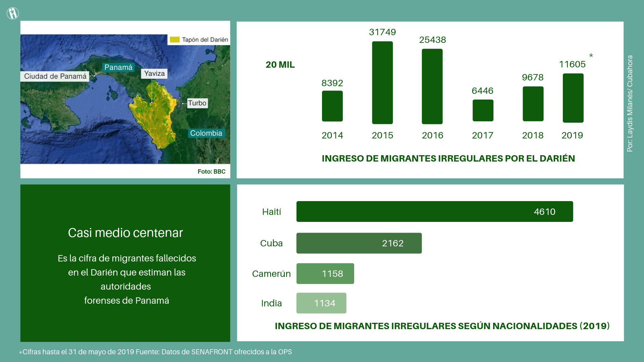Click the Haití bar showing 4610
This screenshot has width=644, height=362.
click(x=434, y=212)
